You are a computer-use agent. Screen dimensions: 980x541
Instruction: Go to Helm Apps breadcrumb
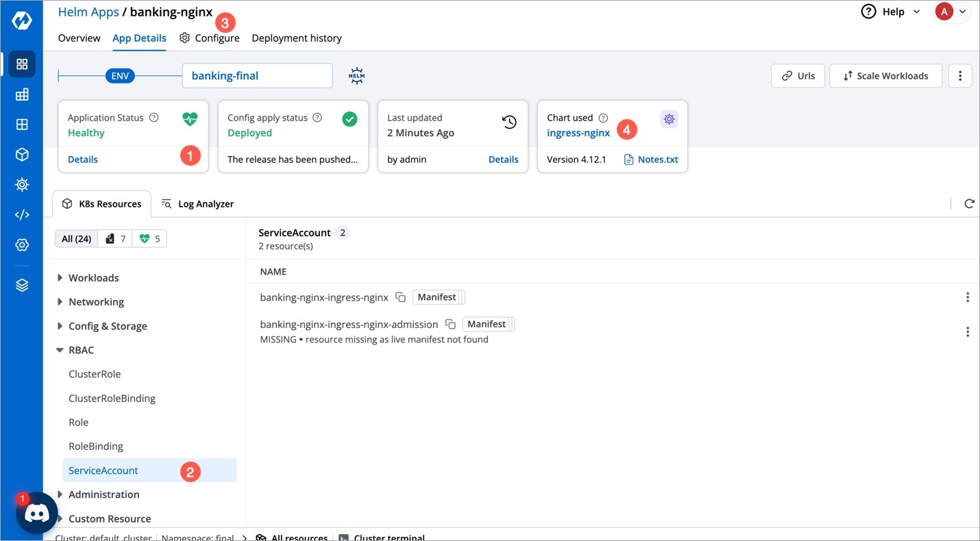click(88, 12)
